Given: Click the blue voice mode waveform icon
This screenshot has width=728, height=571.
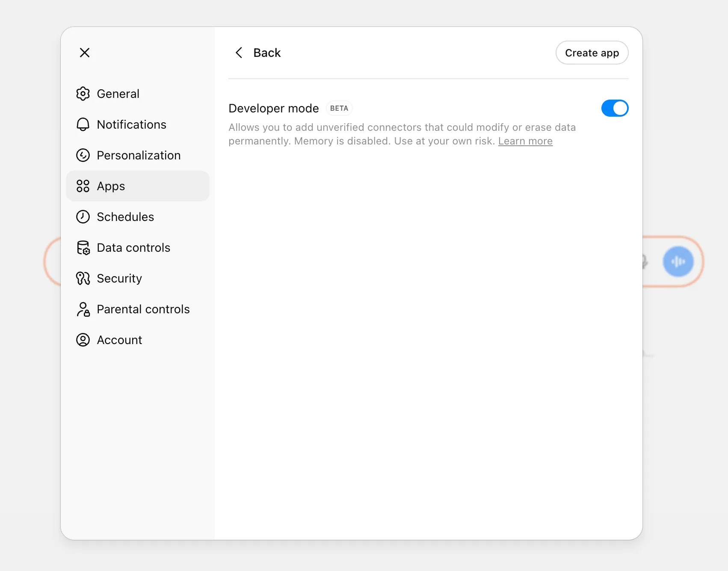Looking at the screenshot, I should point(678,262).
